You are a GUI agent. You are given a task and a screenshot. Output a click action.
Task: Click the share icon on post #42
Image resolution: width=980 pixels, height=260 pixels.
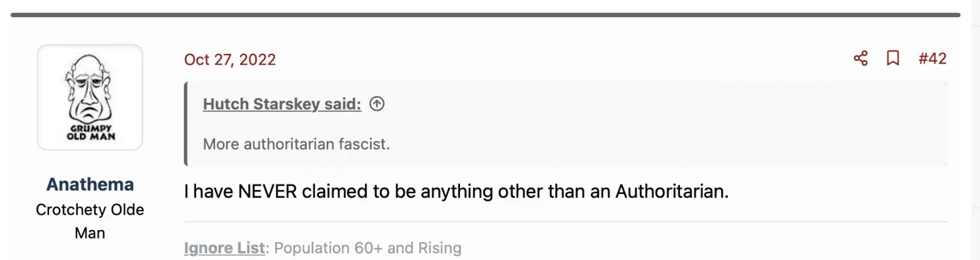(x=861, y=59)
